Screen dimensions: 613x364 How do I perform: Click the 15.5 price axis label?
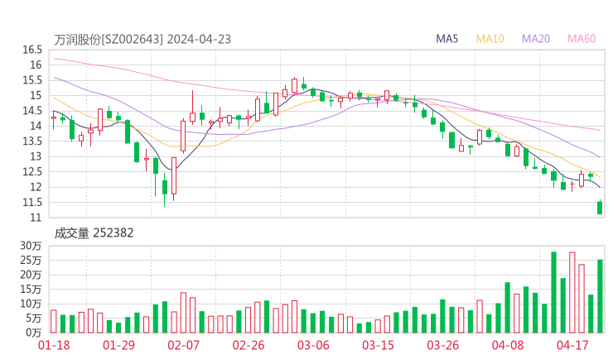(x=32, y=80)
